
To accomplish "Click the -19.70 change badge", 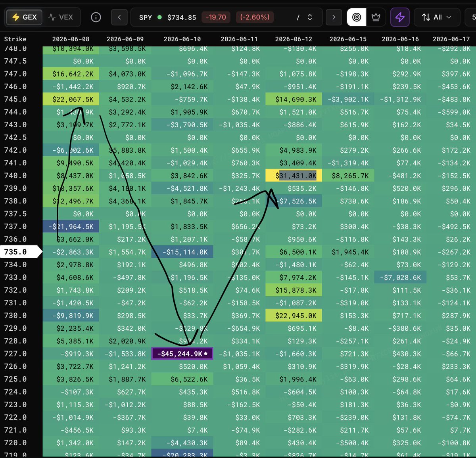I will (216, 17).
